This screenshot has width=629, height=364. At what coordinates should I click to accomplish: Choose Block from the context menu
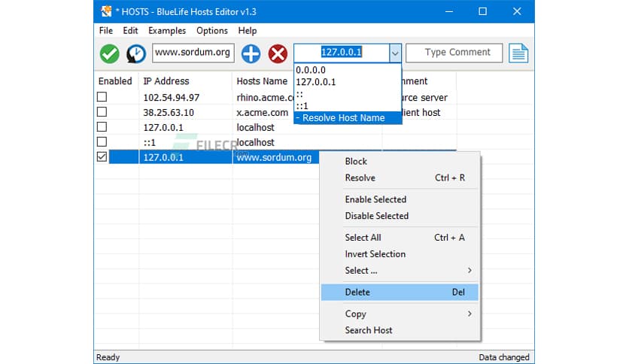[x=400, y=161]
